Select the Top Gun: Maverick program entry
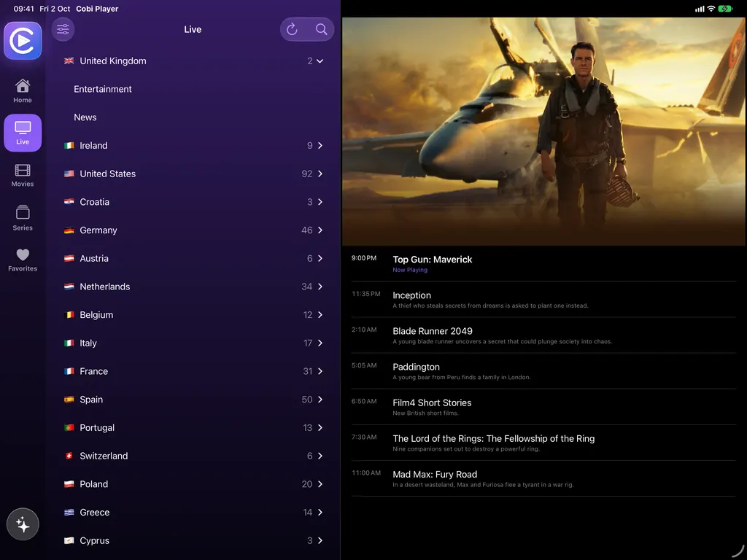The image size is (747, 560). click(x=543, y=264)
